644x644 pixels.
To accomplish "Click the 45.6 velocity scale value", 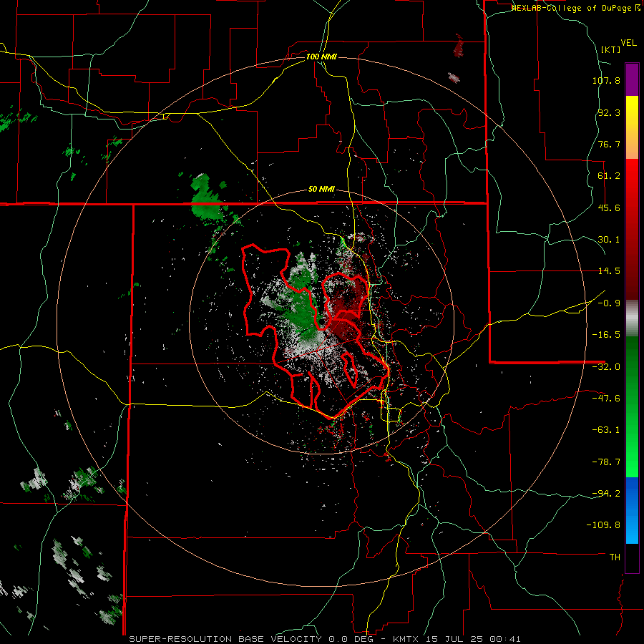I will click(x=609, y=208).
